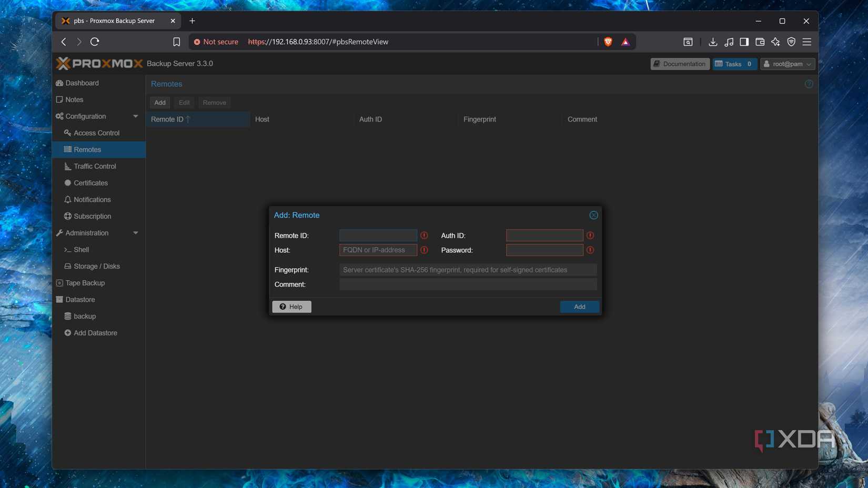Open Brave Wallet icon
Viewport: 868px width, 488px height.
tap(760, 42)
